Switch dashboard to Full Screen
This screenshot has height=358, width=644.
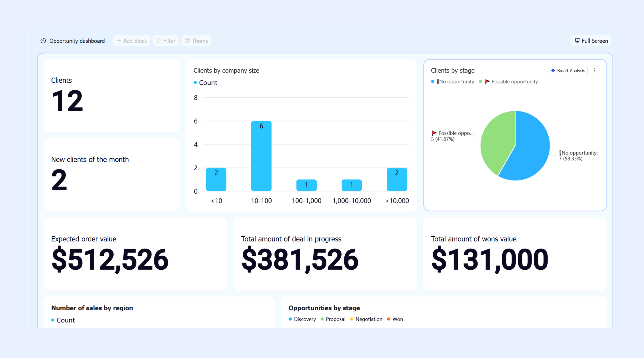(x=591, y=41)
